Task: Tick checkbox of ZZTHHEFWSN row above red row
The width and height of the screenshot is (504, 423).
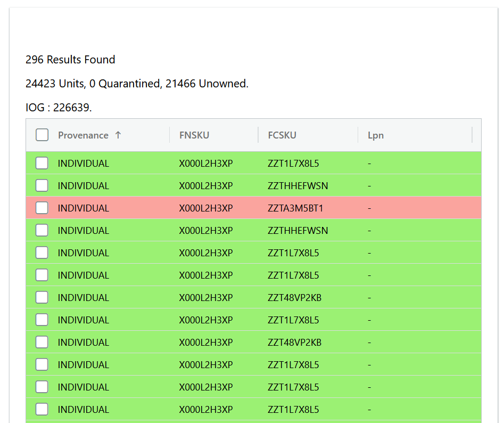Action: click(x=42, y=185)
